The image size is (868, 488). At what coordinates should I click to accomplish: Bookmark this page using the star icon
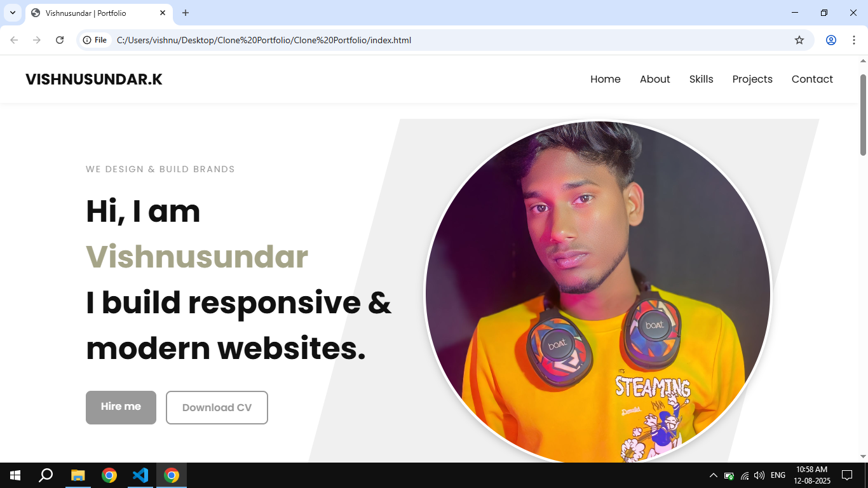799,40
